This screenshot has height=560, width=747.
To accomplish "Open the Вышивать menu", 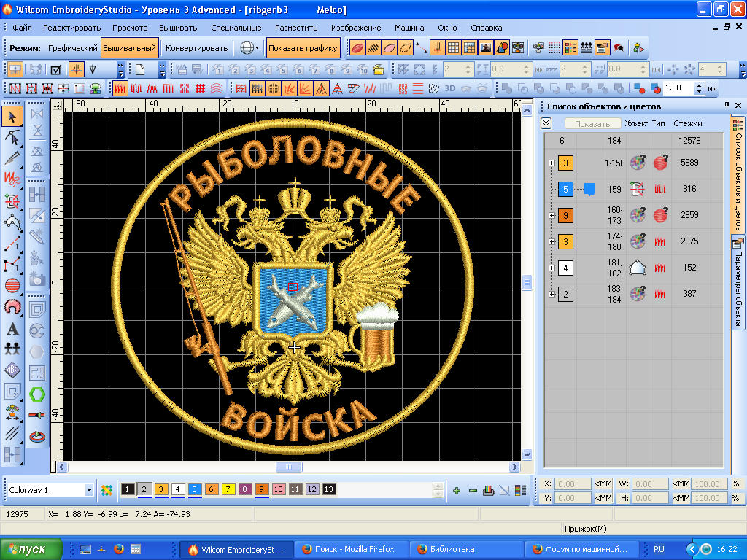I will pos(178,28).
